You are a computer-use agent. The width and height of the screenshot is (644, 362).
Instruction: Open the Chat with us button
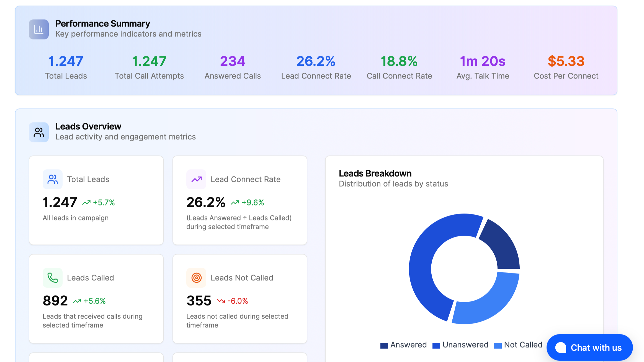[x=589, y=347]
